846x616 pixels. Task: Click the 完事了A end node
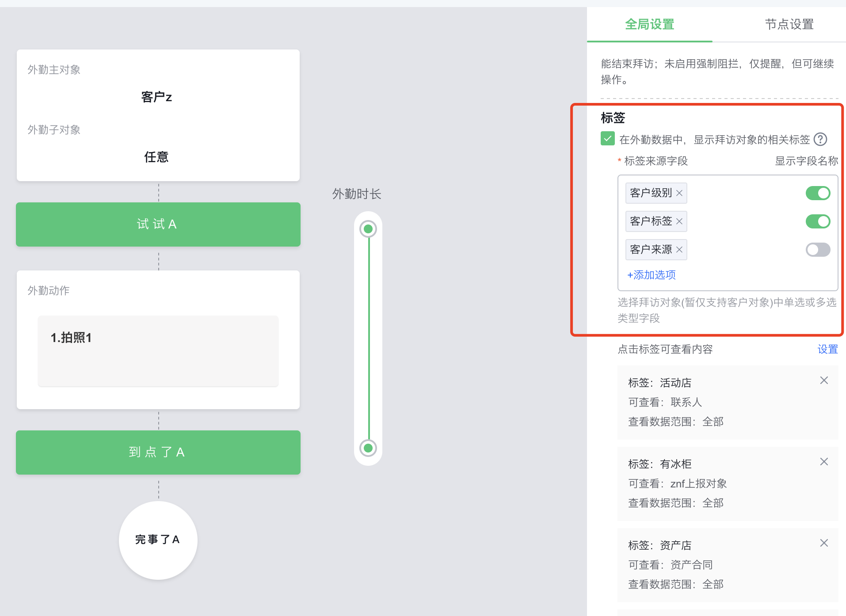pos(158,540)
